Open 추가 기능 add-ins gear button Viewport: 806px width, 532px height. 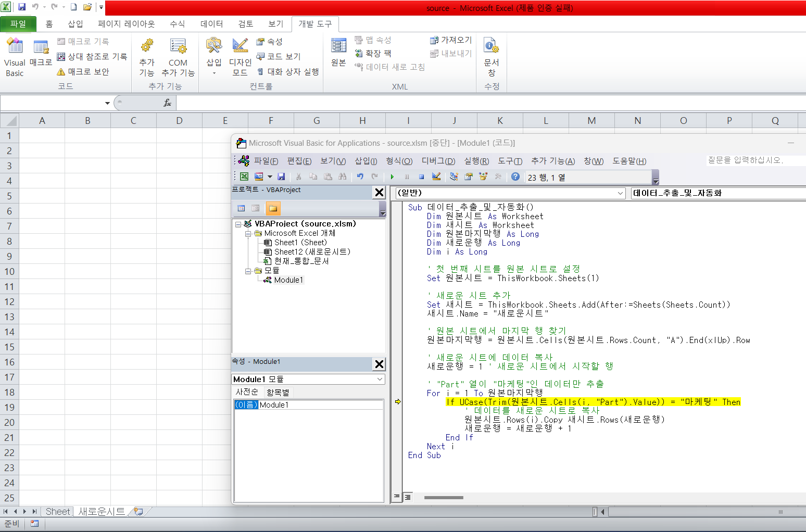pos(147,57)
